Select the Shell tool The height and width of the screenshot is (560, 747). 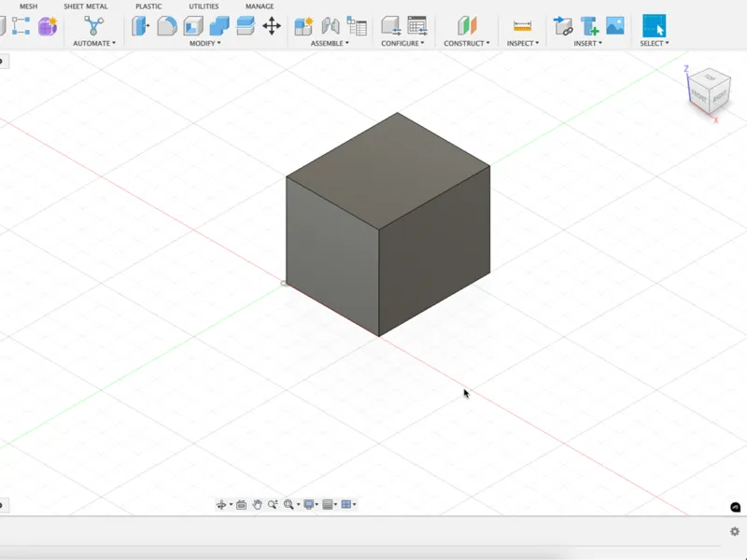(193, 26)
